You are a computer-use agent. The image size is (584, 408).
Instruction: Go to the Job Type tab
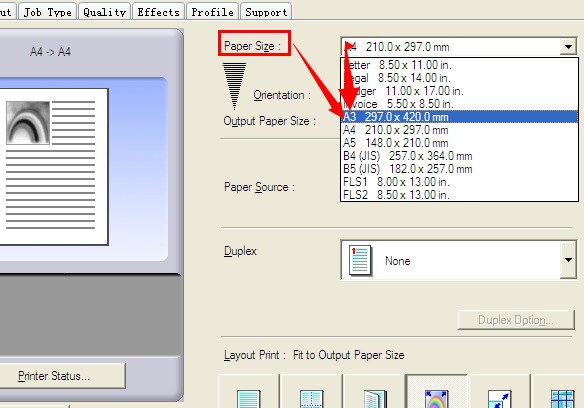[x=48, y=12]
